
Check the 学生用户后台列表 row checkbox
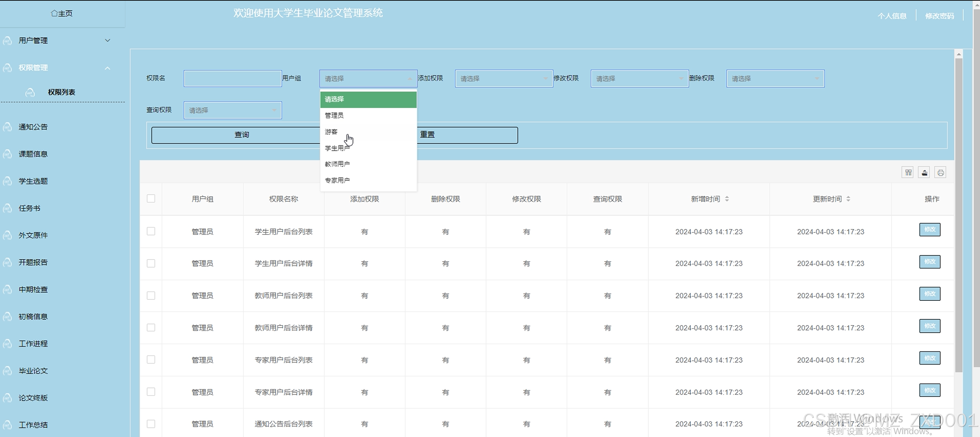(x=151, y=231)
